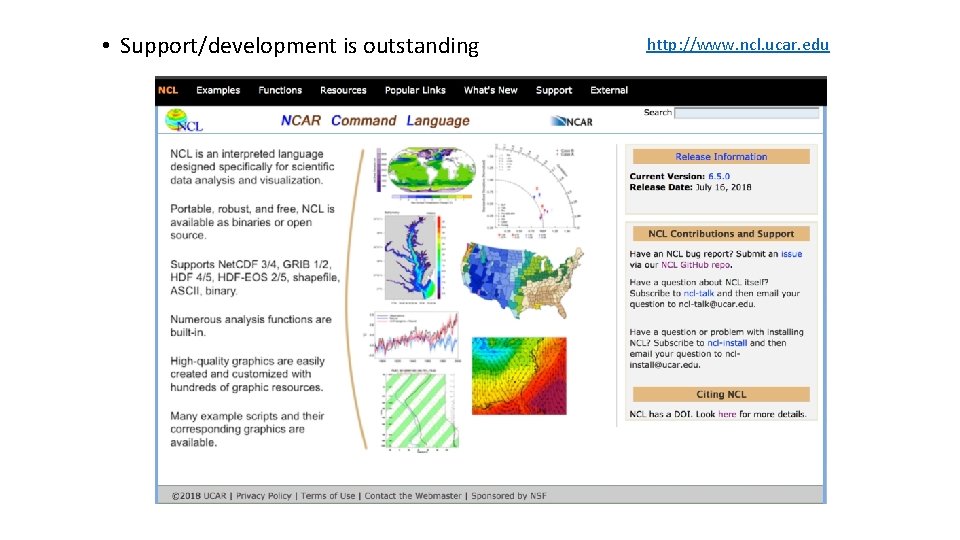Click 'High-quality graphics are easily created' paragraph
This screenshot has width=960, height=540.
click(247, 374)
